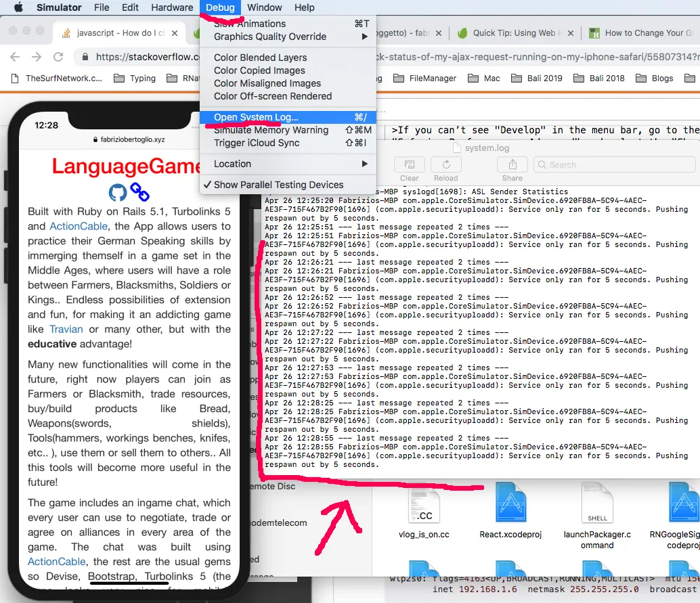Open the Help menu in menu bar
The image size is (700, 603).
[304, 7]
